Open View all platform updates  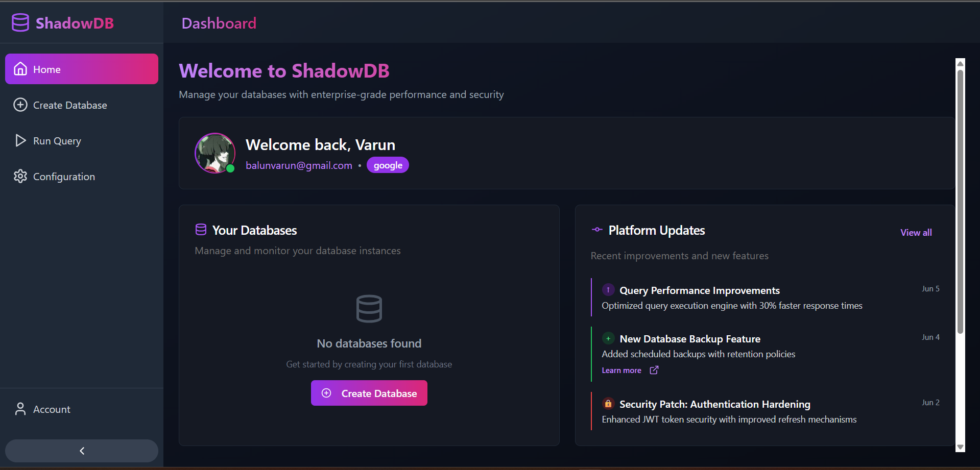(x=915, y=232)
